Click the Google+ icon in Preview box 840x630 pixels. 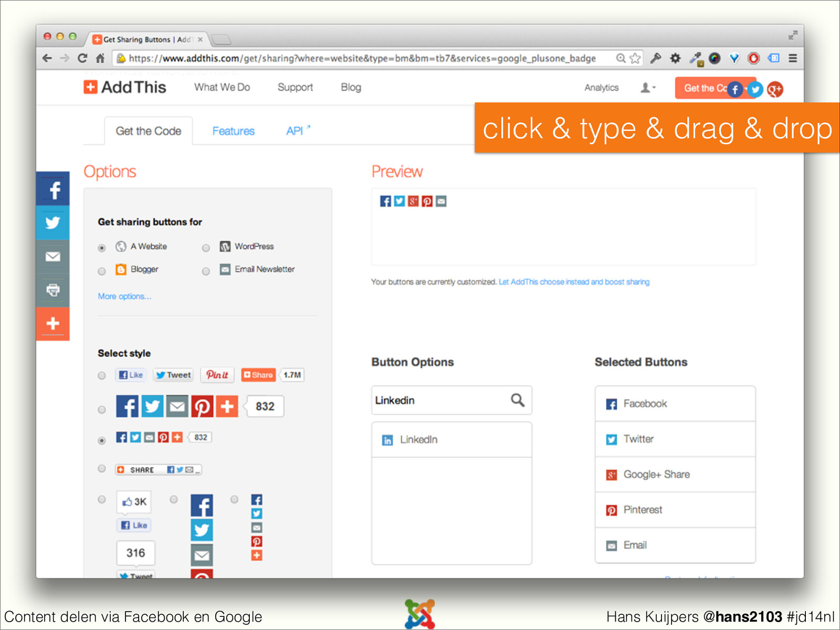pos(413,201)
